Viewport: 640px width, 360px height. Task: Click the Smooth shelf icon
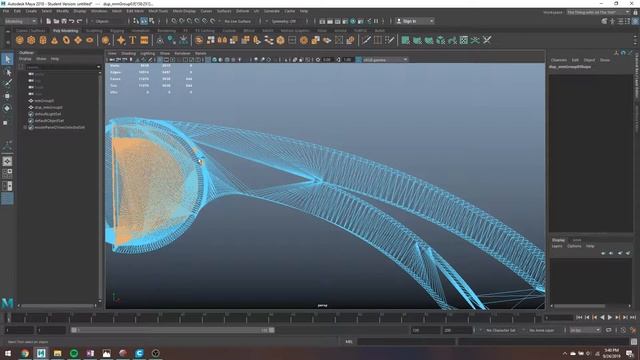(280, 40)
